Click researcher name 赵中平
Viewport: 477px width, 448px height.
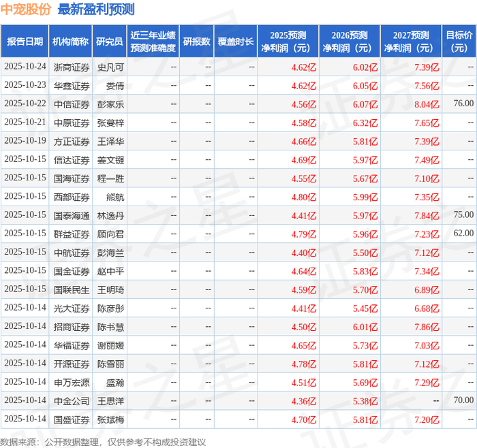[x=110, y=271]
